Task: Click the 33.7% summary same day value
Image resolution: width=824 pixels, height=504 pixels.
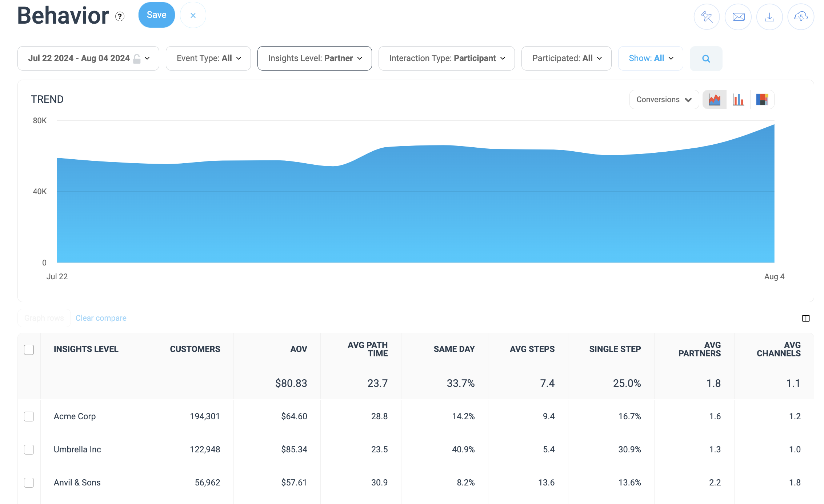Action: pyautogui.click(x=461, y=383)
